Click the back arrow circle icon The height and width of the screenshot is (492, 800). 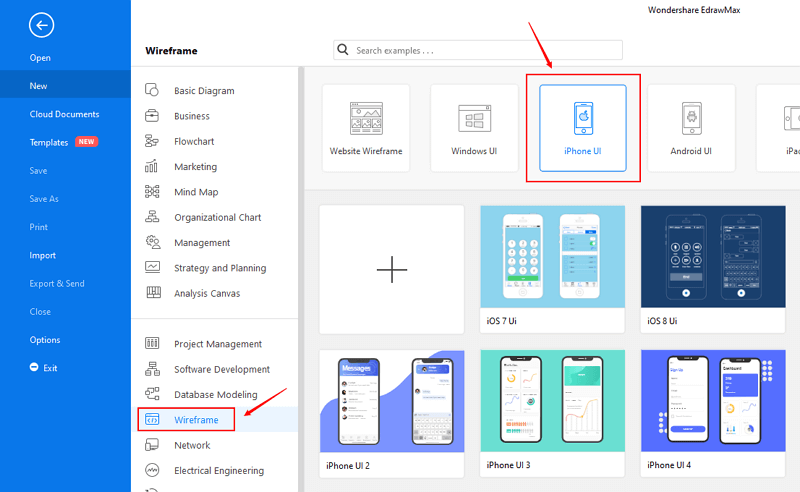click(41, 25)
